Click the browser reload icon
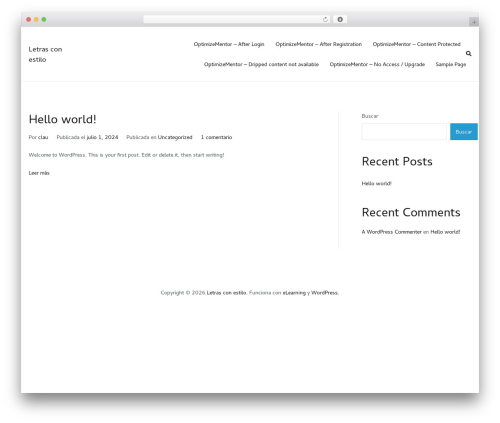The width and height of the screenshot is (500, 423). tap(325, 19)
